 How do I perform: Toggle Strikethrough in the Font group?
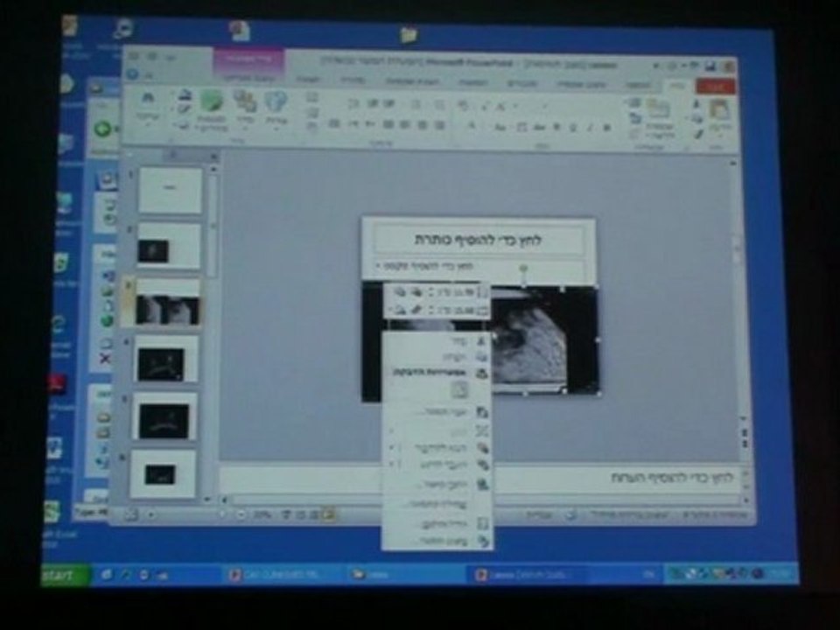pos(539,128)
